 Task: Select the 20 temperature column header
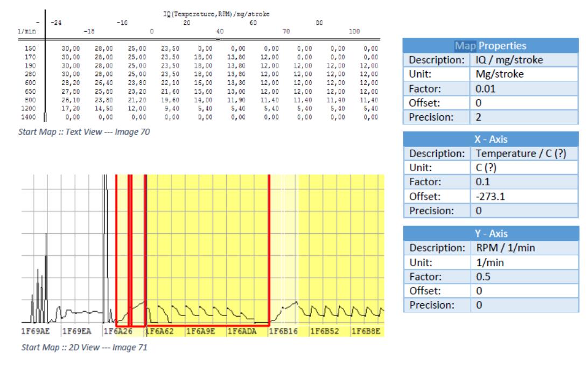coord(187,23)
